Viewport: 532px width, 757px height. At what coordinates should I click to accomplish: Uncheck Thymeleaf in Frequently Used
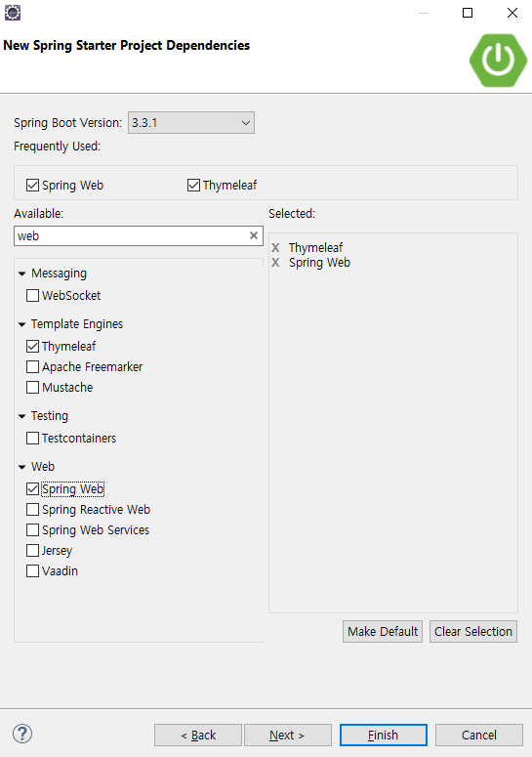click(x=193, y=186)
